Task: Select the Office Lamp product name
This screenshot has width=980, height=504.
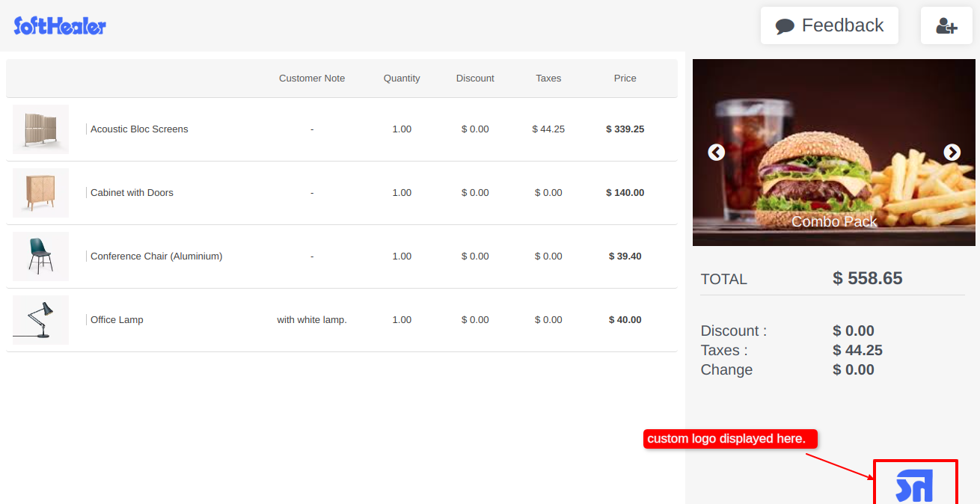Action: 117,320
